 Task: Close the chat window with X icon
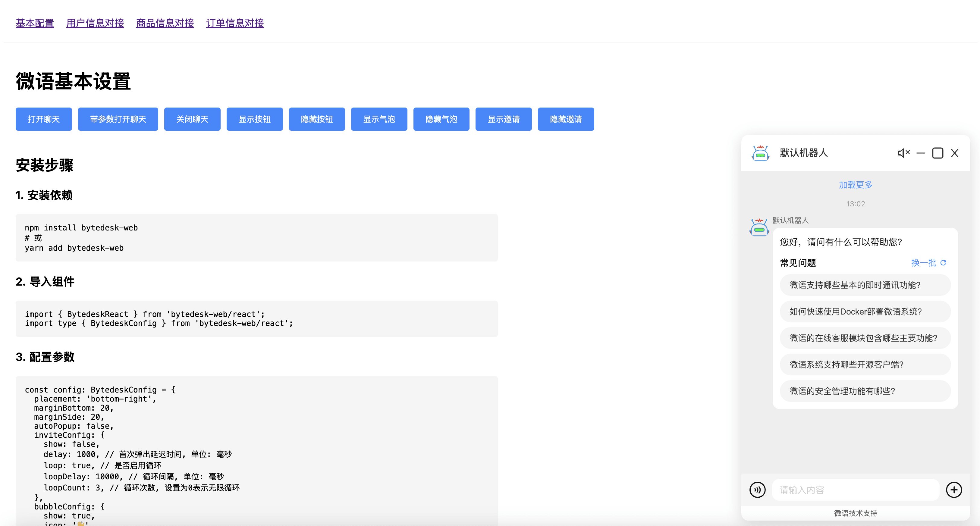954,153
